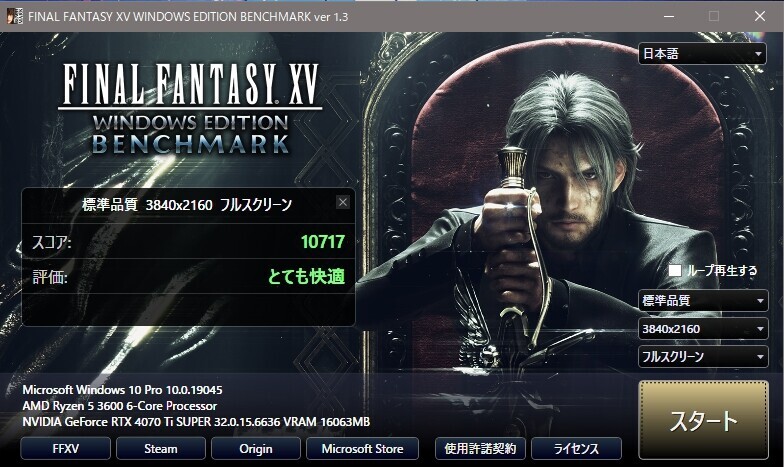The height and width of the screenshot is (467, 784).
Task: Open the FFXV link button
Action: pyautogui.click(x=66, y=448)
